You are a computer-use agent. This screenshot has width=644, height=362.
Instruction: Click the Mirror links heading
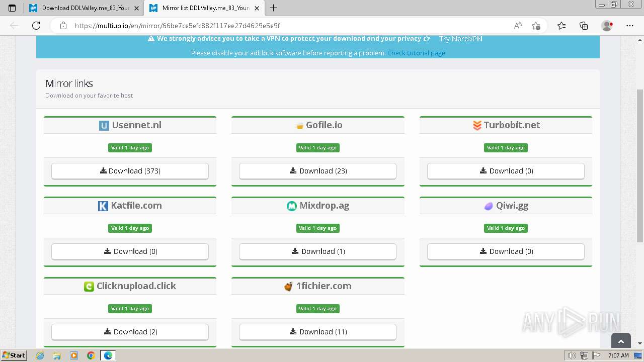(x=69, y=83)
